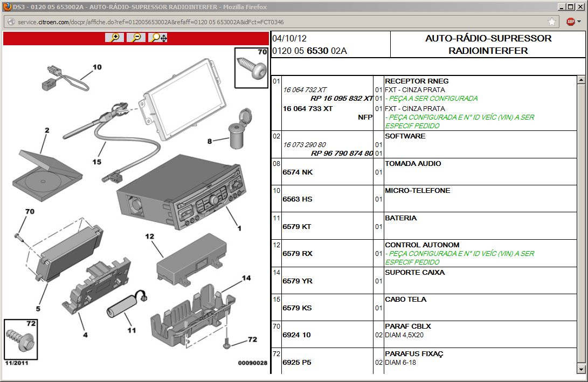Click control box part labeled 12

point(191,259)
